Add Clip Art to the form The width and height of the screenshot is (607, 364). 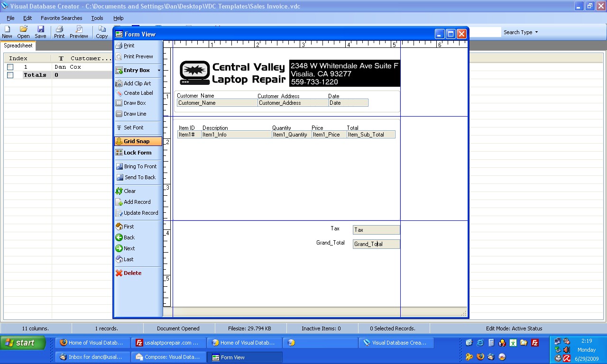(x=133, y=83)
